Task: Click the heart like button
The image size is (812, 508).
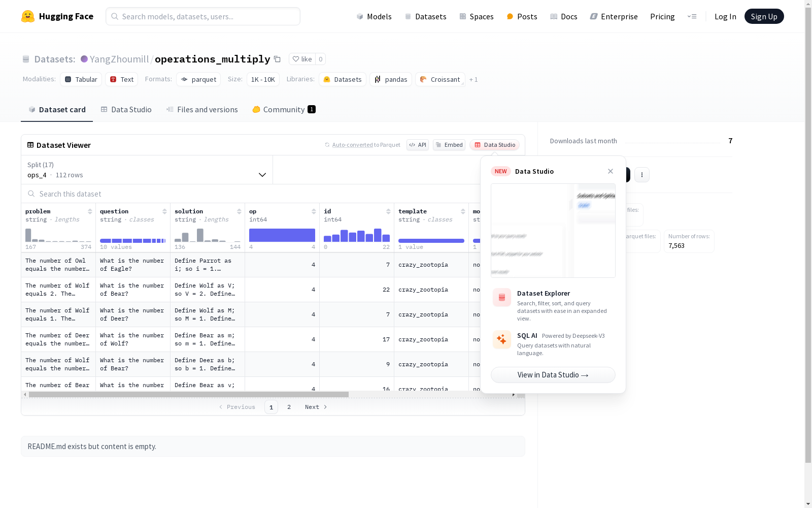Action: click(302, 59)
